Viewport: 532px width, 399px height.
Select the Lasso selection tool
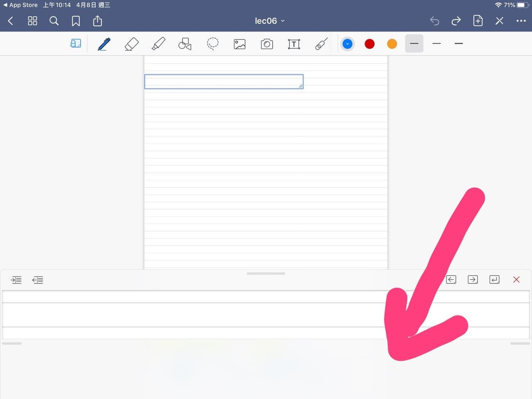click(x=212, y=44)
